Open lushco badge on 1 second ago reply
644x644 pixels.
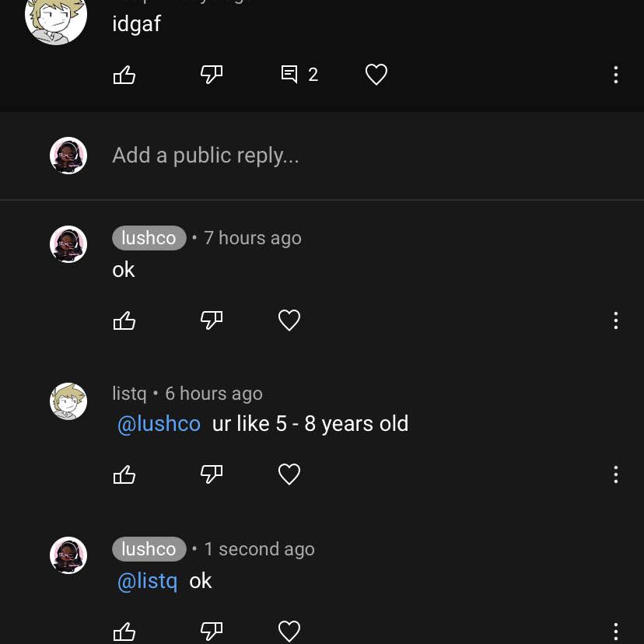pyautogui.click(x=149, y=549)
